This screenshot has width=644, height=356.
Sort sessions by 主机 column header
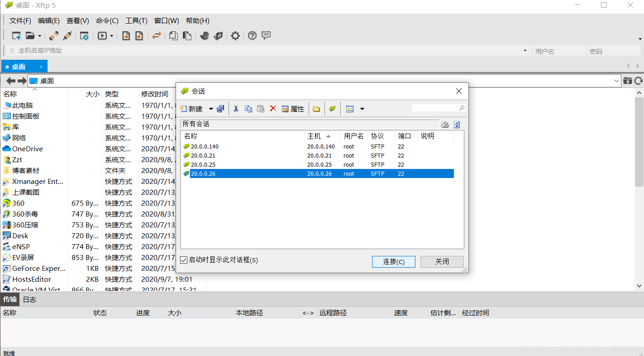322,136
